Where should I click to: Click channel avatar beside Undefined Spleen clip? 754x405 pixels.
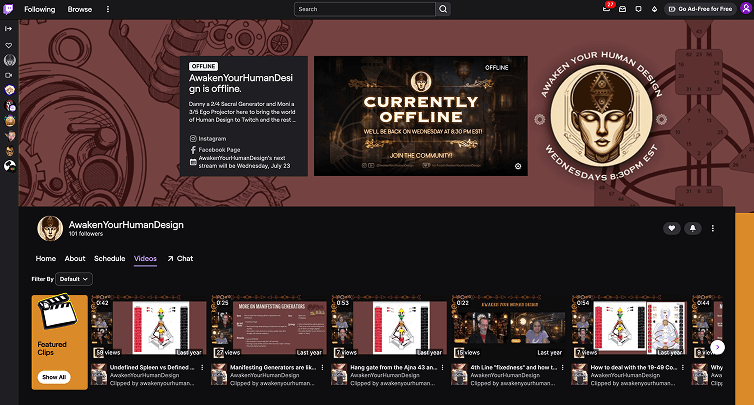click(x=99, y=374)
